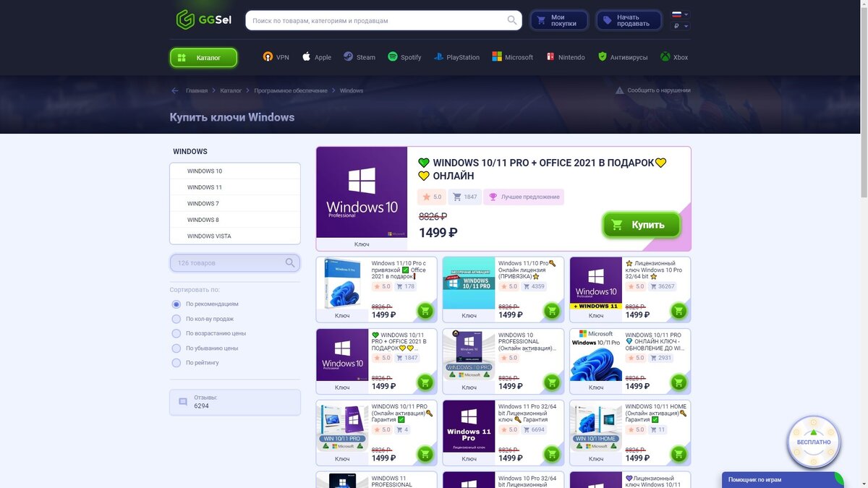Open the Антивирусы category
The width and height of the screenshot is (868, 488).
coord(623,57)
